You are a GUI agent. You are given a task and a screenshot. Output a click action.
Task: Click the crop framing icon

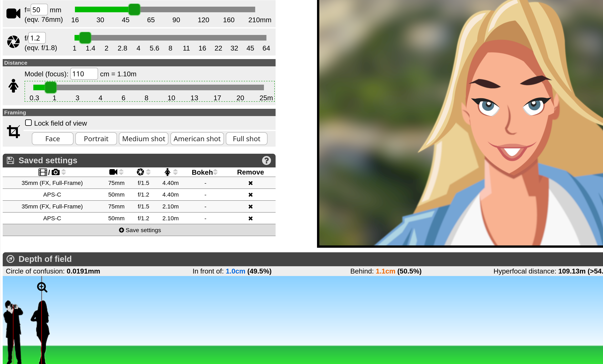coord(13,132)
